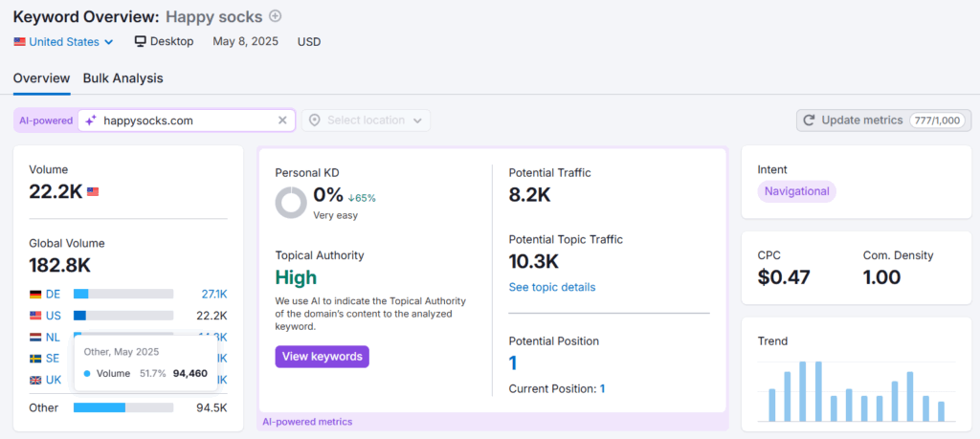This screenshot has width=980, height=439.
Task: Click the CPC $0.47 value
Action: click(784, 276)
